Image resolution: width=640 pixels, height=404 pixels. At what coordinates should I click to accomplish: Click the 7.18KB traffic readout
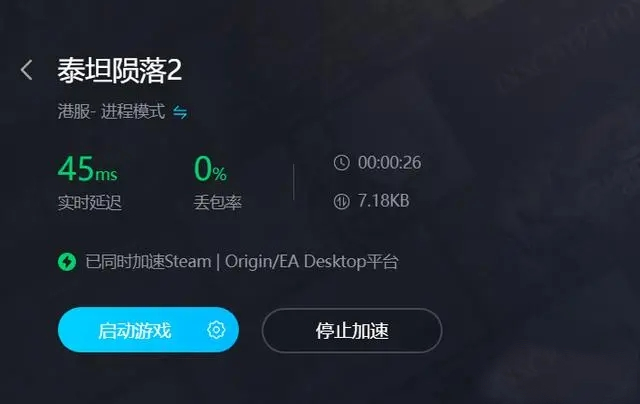(x=383, y=201)
